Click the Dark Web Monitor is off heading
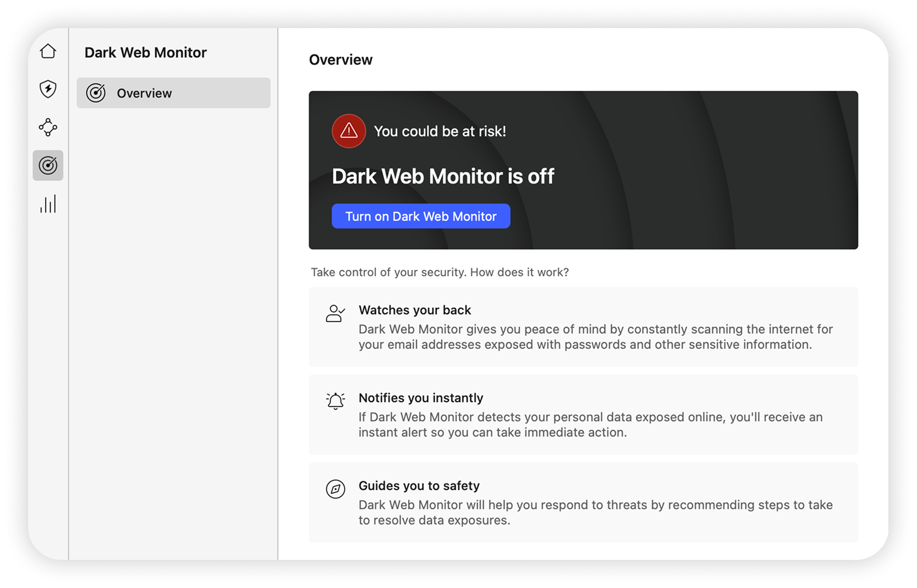This screenshot has width=917, height=588. coord(443,176)
